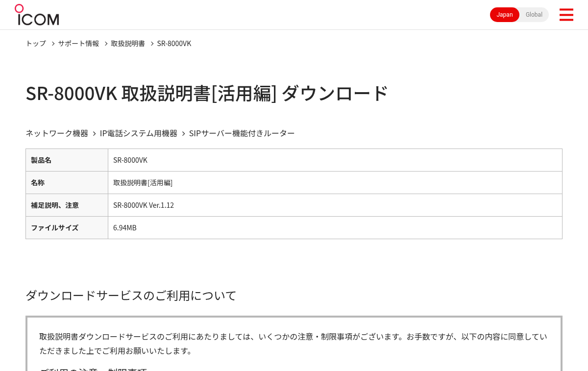
Task: Click the page title SR-8000VK 取扱説明書[活用編] ダウンロード
Action: [207, 93]
